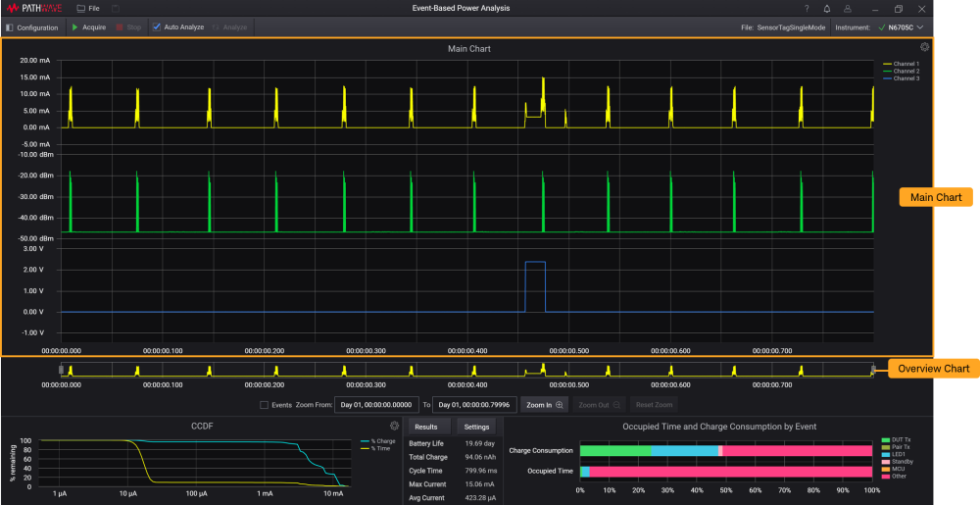Screen dimensions: 980x505
Task: Click the help question mark icon
Action: (807, 9)
